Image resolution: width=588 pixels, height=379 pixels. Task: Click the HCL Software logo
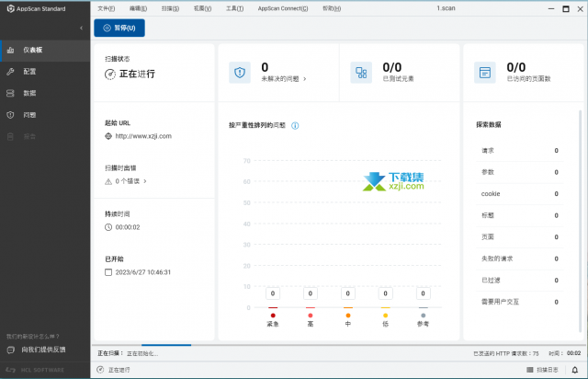point(35,370)
